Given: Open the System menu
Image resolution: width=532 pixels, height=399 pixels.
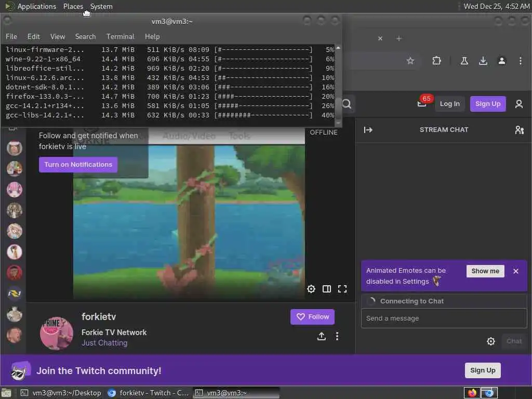Looking at the screenshot, I should pyautogui.click(x=101, y=6).
